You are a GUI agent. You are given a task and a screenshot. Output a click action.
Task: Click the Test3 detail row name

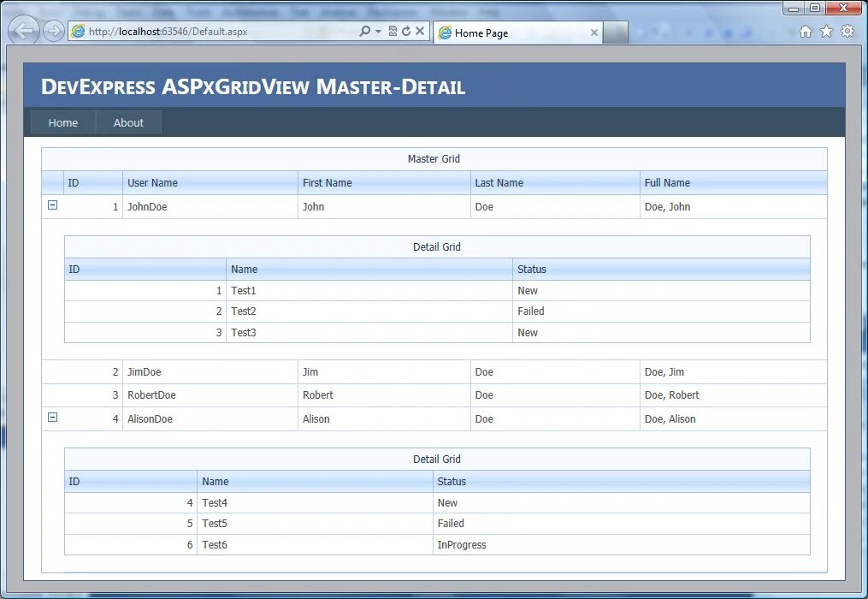(369, 333)
